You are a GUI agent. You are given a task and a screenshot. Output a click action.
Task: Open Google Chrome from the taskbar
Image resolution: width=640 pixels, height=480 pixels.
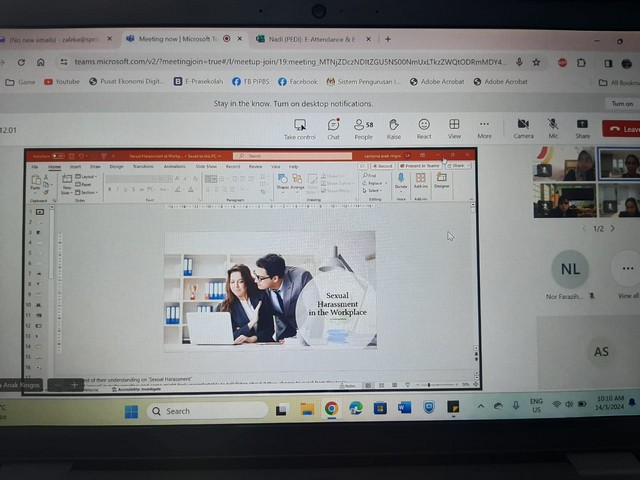(331, 408)
